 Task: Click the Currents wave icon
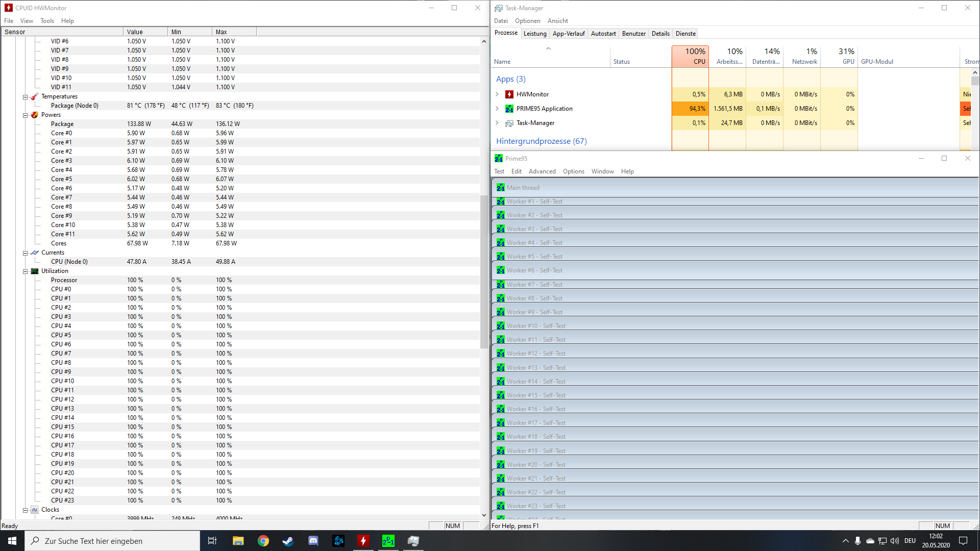click(35, 253)
